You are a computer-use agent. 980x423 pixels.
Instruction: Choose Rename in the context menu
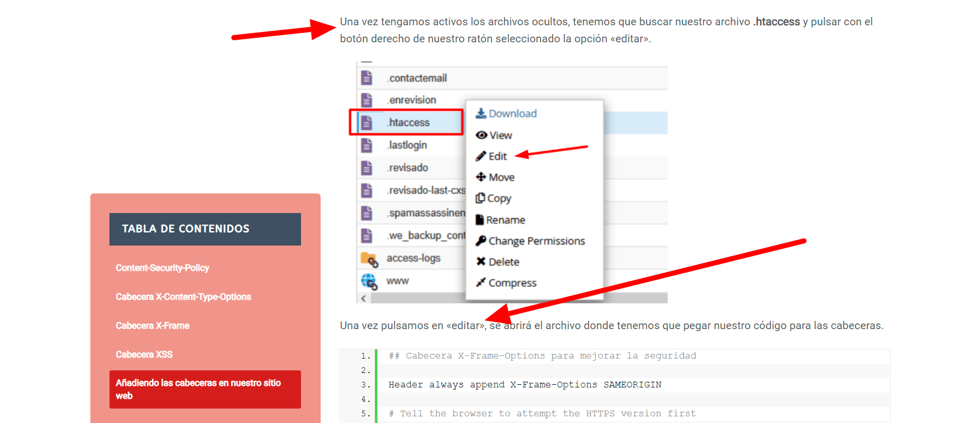[x=505, y=220]
